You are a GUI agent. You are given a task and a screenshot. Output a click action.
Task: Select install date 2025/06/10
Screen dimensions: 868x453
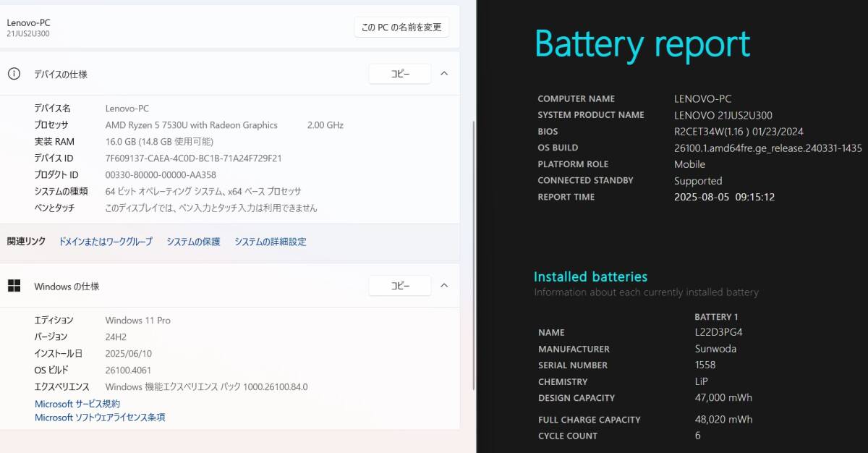129,353
